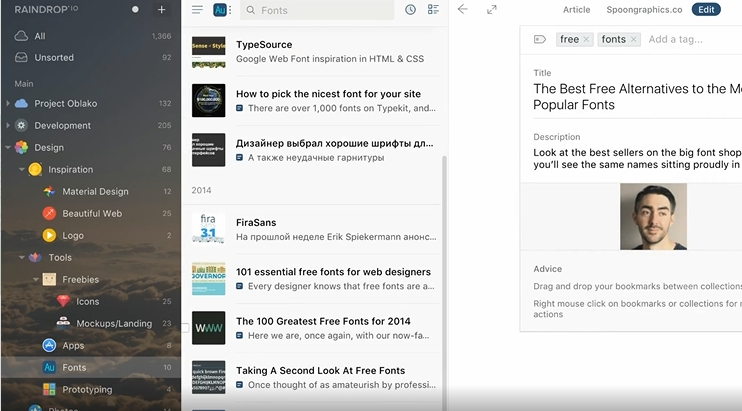Viewport: 742px width, 411px height.
Task: Click the fullscreen expand arrows icon
Action: pyautogui.click(x=492, y=10)
